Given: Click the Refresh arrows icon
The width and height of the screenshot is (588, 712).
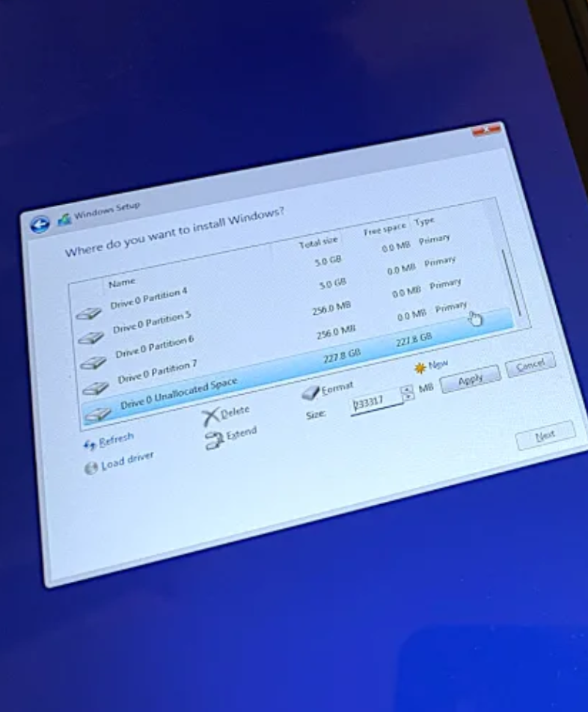Looking at the screenshot, I should (x=90, y=444).
